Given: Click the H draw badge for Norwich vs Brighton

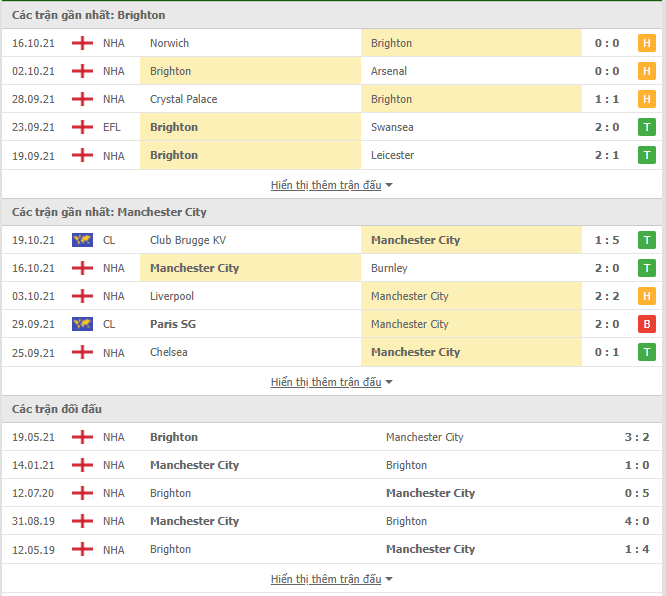Looking at the screenshot, I should click(646, 43).
